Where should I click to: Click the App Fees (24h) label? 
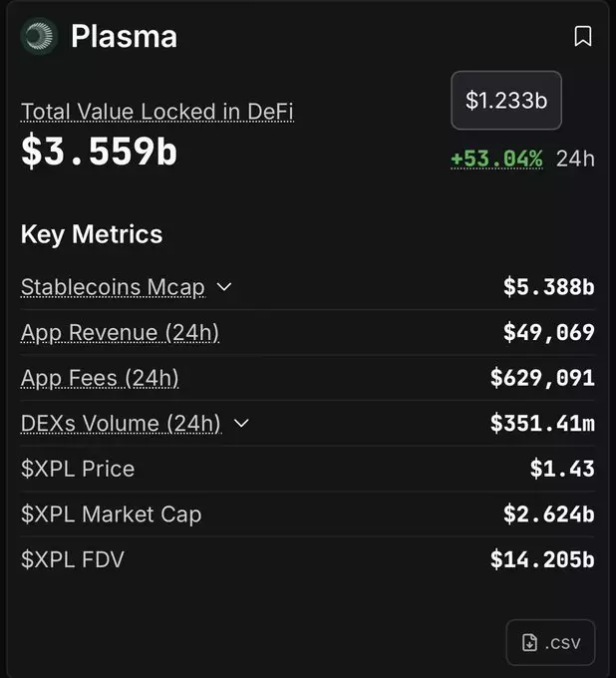pyautogui.click(x=100, y=378)
